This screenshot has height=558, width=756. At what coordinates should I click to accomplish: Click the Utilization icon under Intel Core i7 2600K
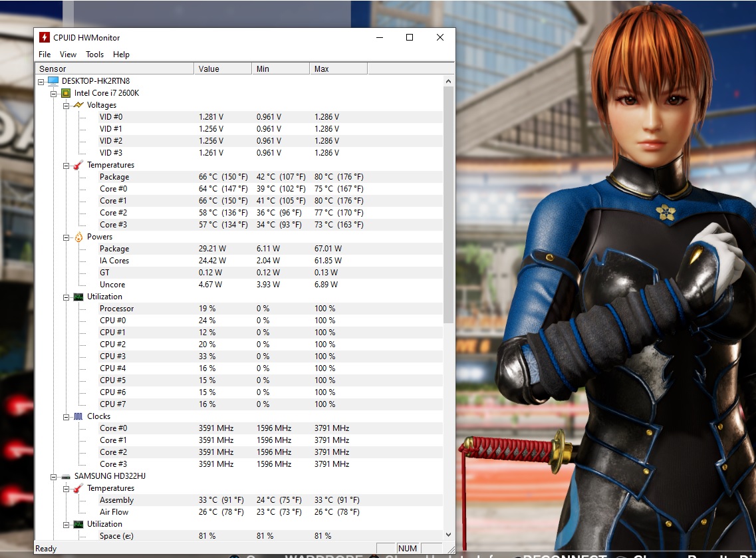pyautogui.click(x=78, y=297)
